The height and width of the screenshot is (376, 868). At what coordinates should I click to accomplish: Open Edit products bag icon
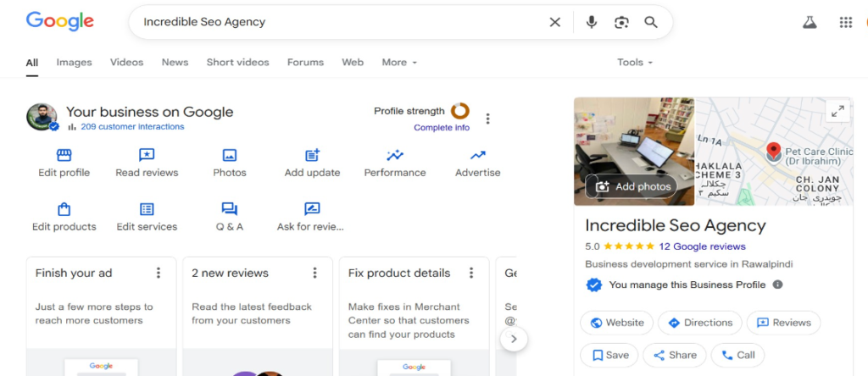click(x=64, y=209)
